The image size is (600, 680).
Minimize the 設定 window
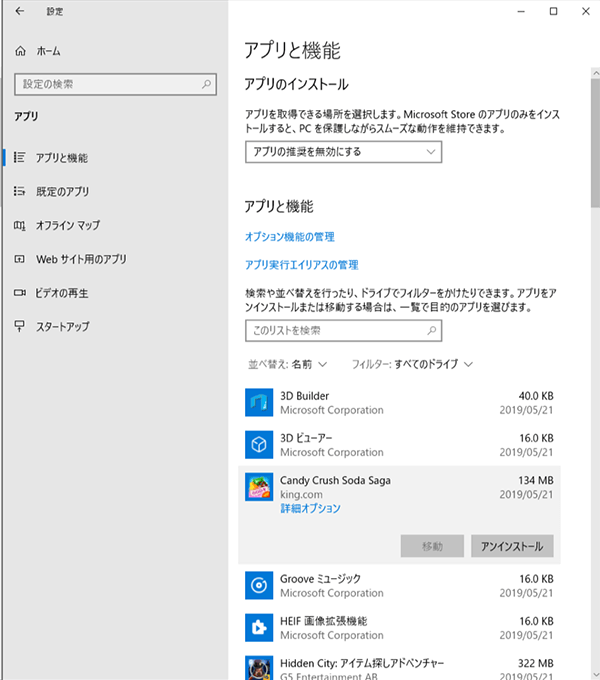[x=521, y=11]
